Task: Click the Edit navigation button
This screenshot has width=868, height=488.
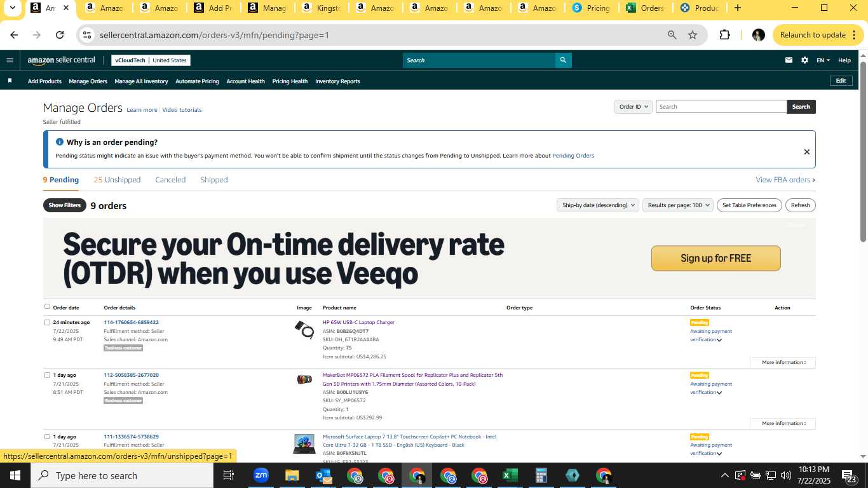Action: click(x=841, y=81)
